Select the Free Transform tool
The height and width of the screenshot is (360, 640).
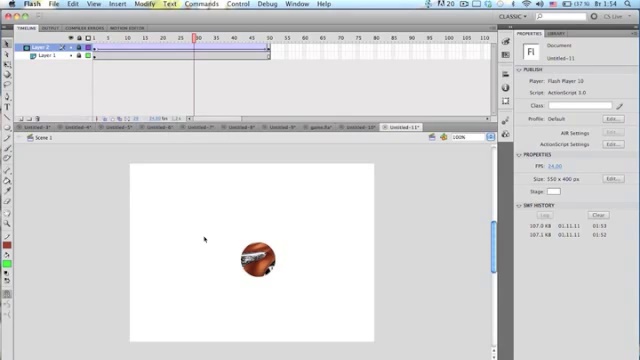7,64
